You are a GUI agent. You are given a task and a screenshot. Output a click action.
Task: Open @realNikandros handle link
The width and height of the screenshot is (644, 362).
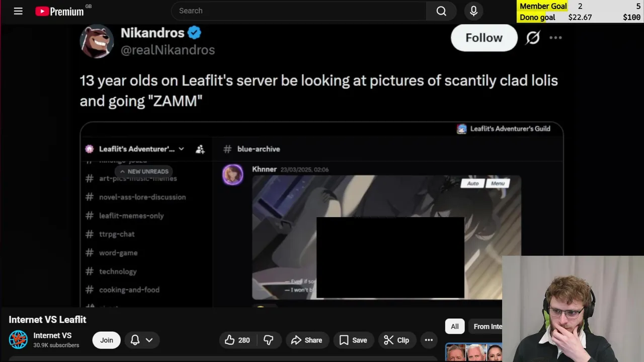168,50
